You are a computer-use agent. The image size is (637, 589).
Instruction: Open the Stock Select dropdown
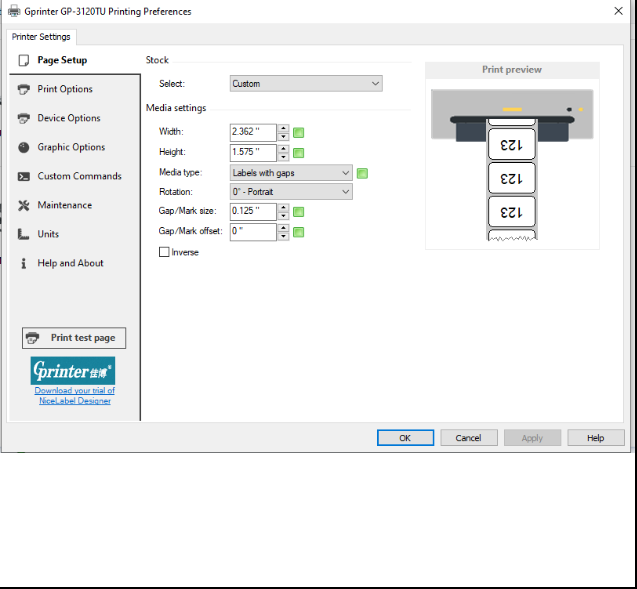pyautogui.click(x=305, y=84)
